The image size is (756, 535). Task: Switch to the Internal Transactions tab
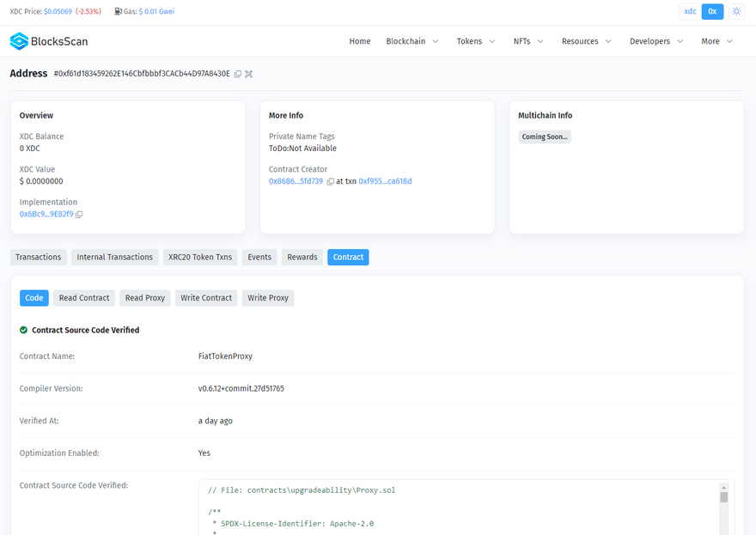click(115, 257)
